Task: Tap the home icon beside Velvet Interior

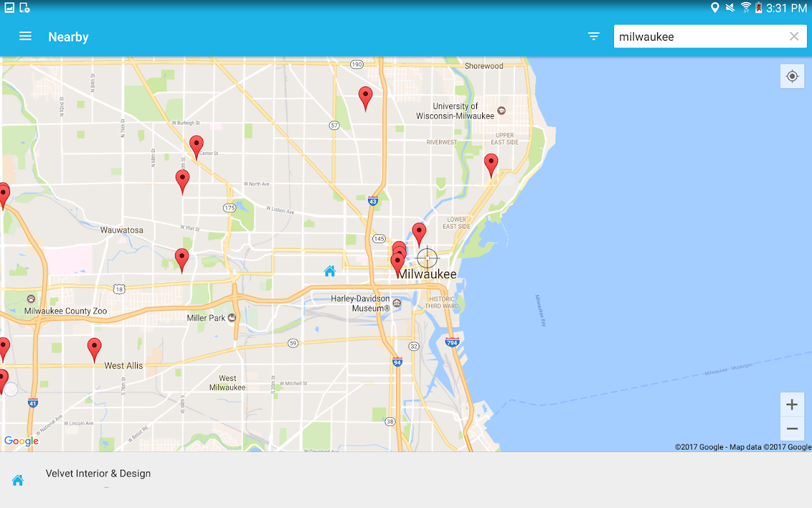Action: pos(18,480)
